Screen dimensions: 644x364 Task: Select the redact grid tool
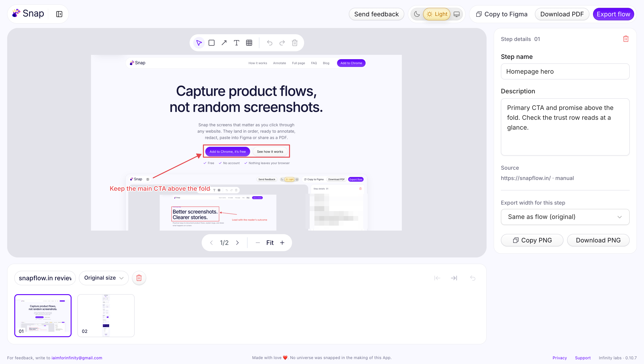click(249, 43)
